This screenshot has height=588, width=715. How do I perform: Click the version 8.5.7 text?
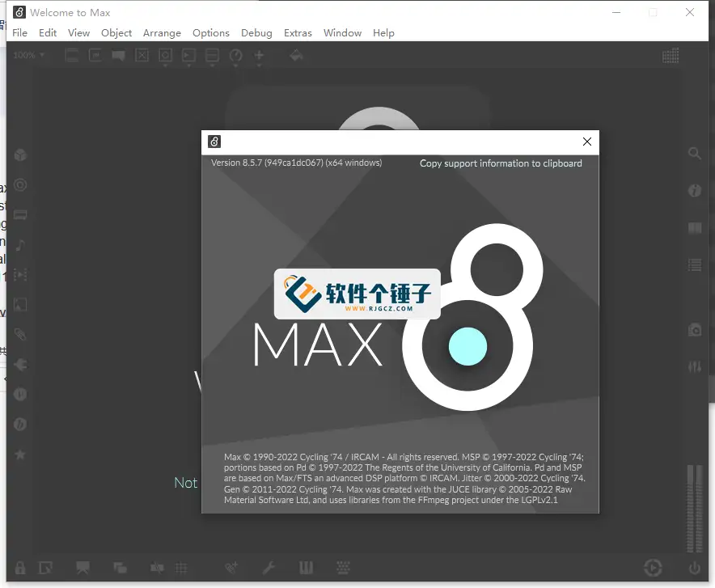point(296,163)
